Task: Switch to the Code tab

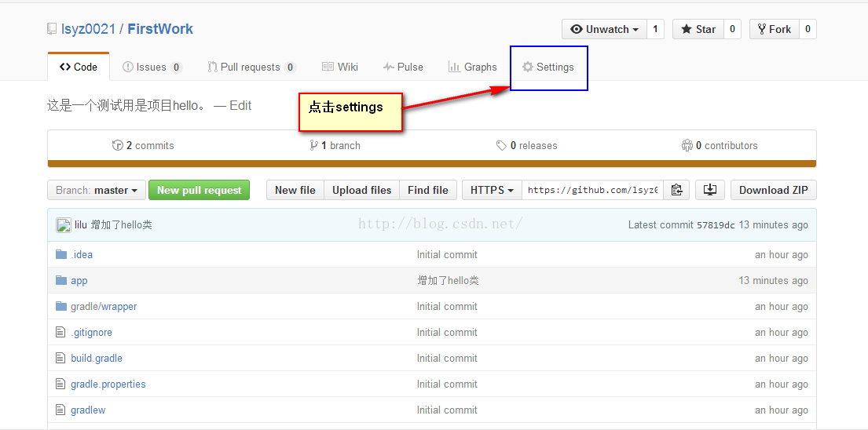Action: (79, 67)
